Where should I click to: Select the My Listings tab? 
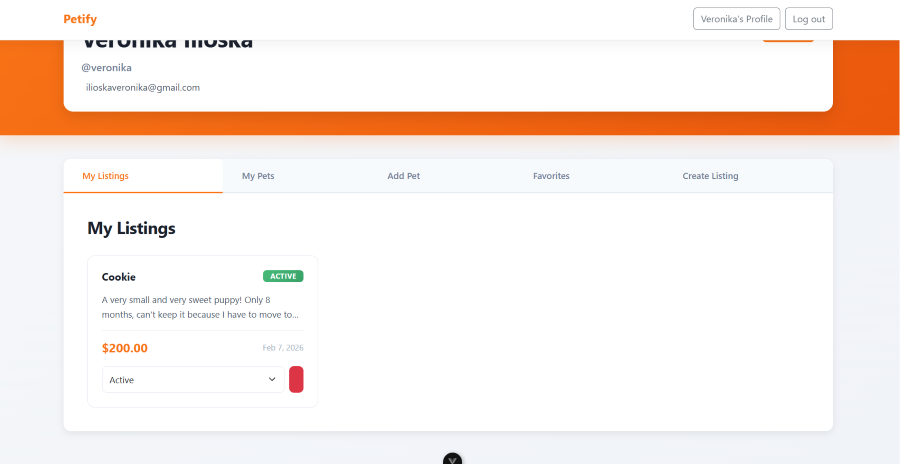105,176
